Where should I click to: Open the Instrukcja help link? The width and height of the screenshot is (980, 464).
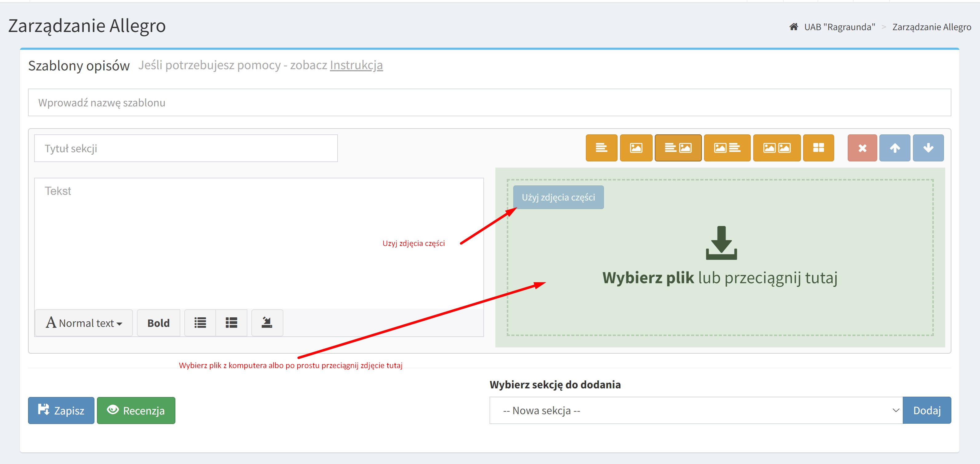(x=356, y=65)
